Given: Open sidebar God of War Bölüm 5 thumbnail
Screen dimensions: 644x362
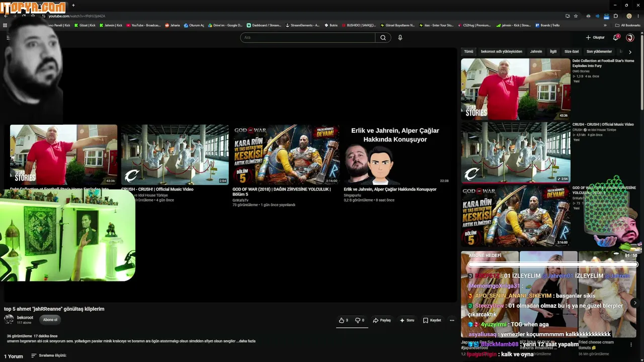Looking at the screenshot, I should pos(516,216).
